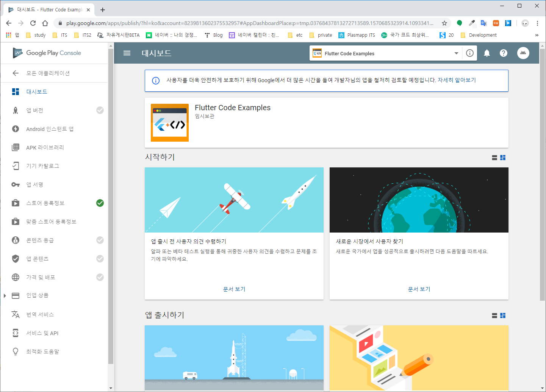Image resolution: width=546 pixels, height=392 pixels.
Task: Click the 앱 콘텐츠 status checkmark
Action: (x=100, y=259)
